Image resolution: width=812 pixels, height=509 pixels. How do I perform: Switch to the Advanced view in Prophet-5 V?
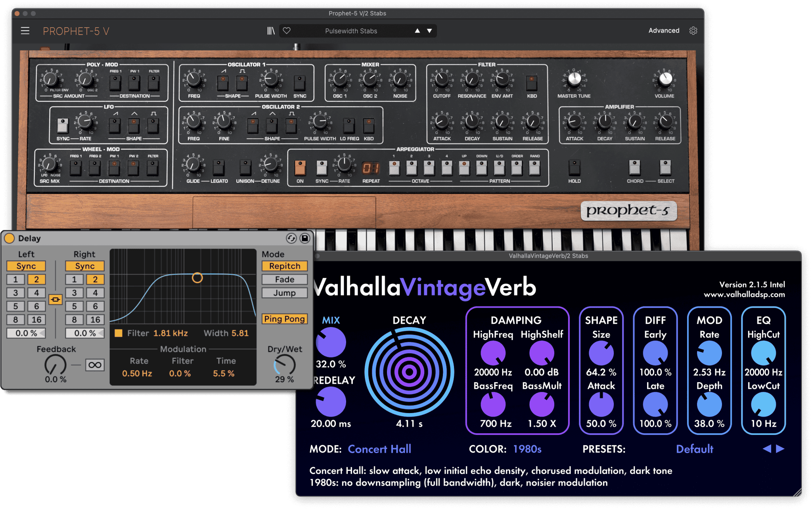point(664,31)
